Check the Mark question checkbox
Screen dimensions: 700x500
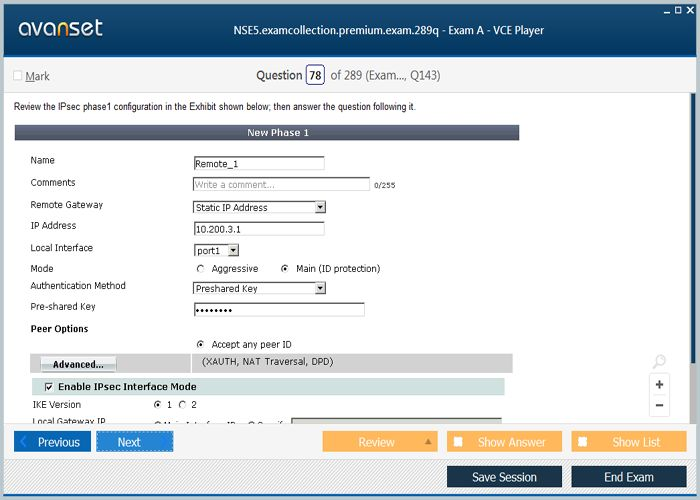coord(18,76)
